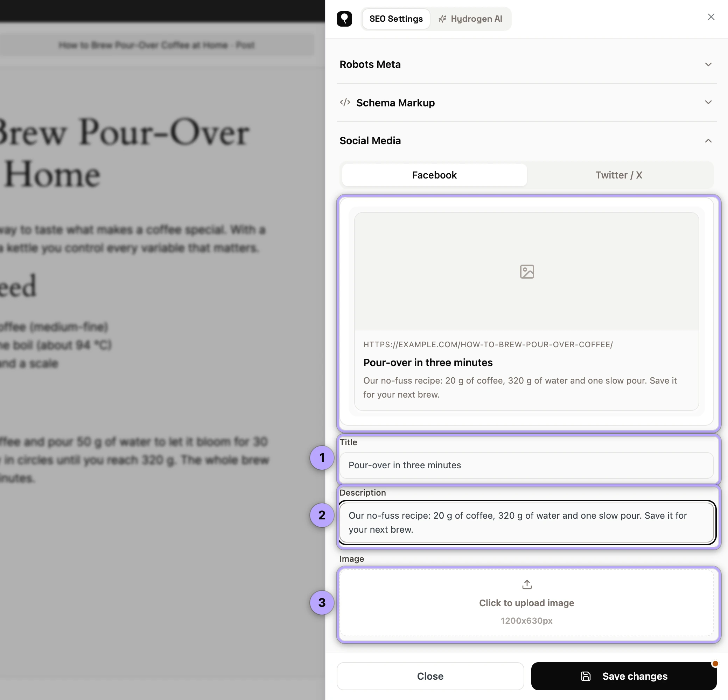Click the Social Media up chevron
728x700 pixels.
[708, 141]
